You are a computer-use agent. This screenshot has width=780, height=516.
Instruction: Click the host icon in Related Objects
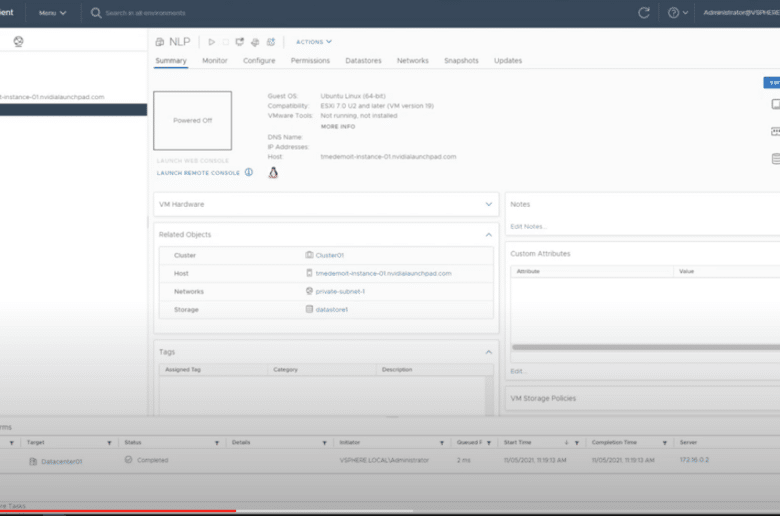point(309,273)
